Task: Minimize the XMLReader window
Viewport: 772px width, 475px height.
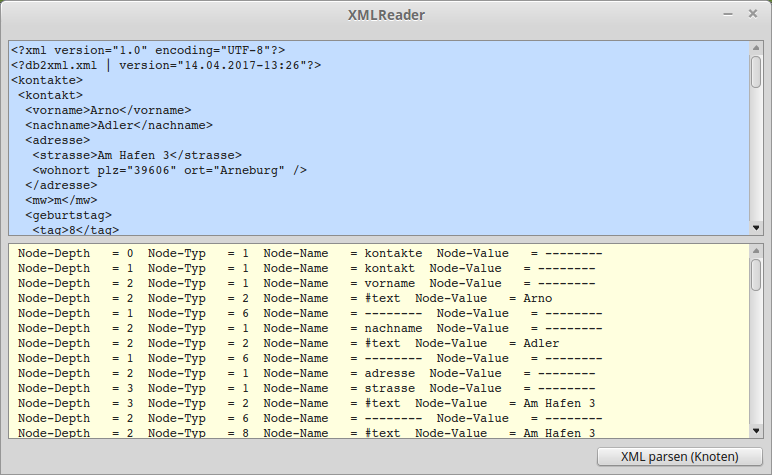Action: pos(725,15)
